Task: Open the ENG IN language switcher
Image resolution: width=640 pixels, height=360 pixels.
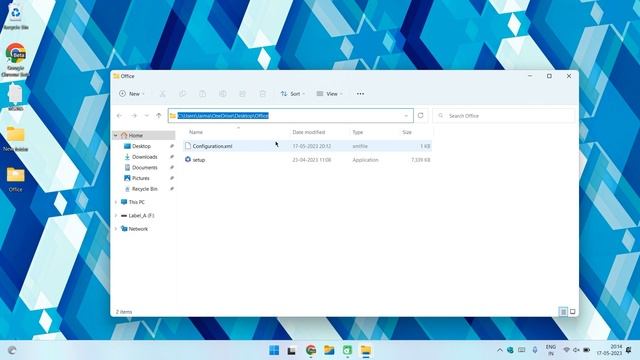Action: coord(551,350)
